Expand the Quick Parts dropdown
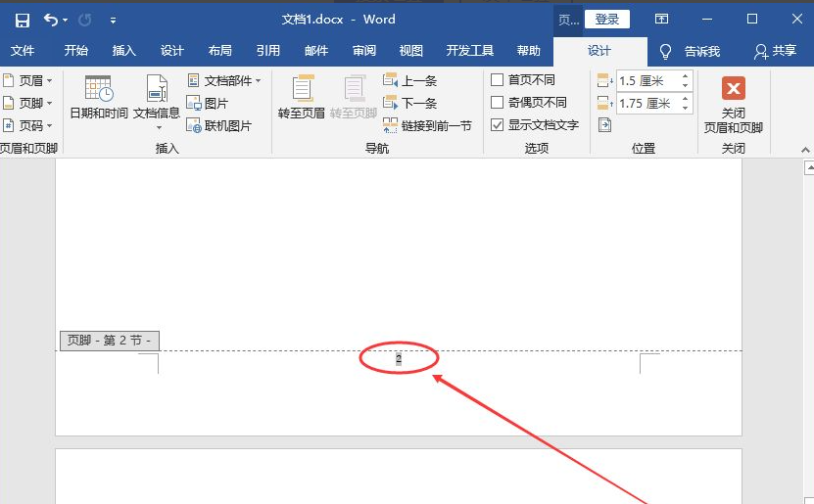Image resolution: width=814 pixels, height=504 pixels. pos(226,80)
